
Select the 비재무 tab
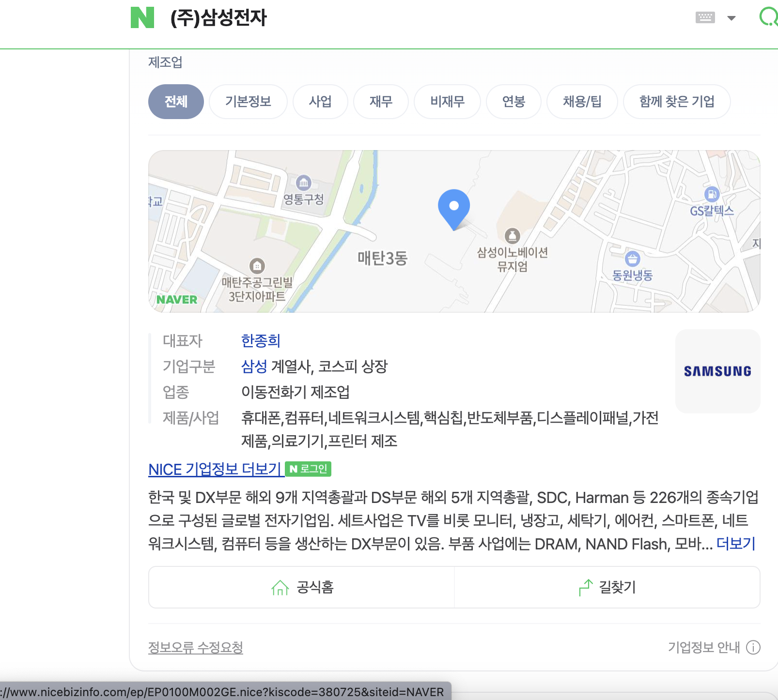[447, 102]
